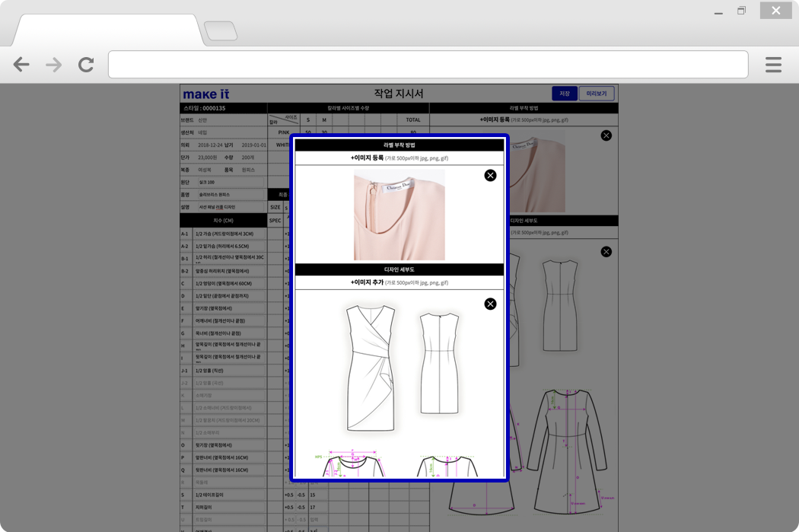Click +이미지 등록 on the background page

[495, 119]
